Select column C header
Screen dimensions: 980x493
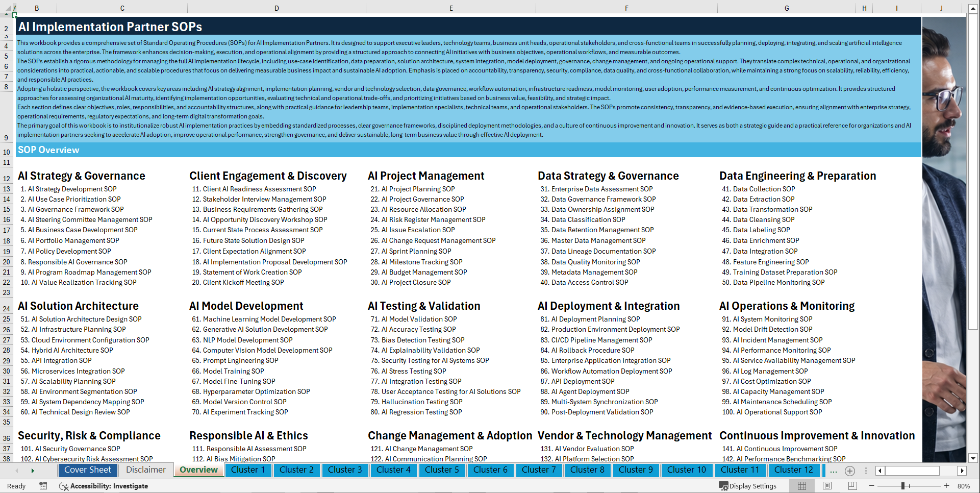pos(122,8)
